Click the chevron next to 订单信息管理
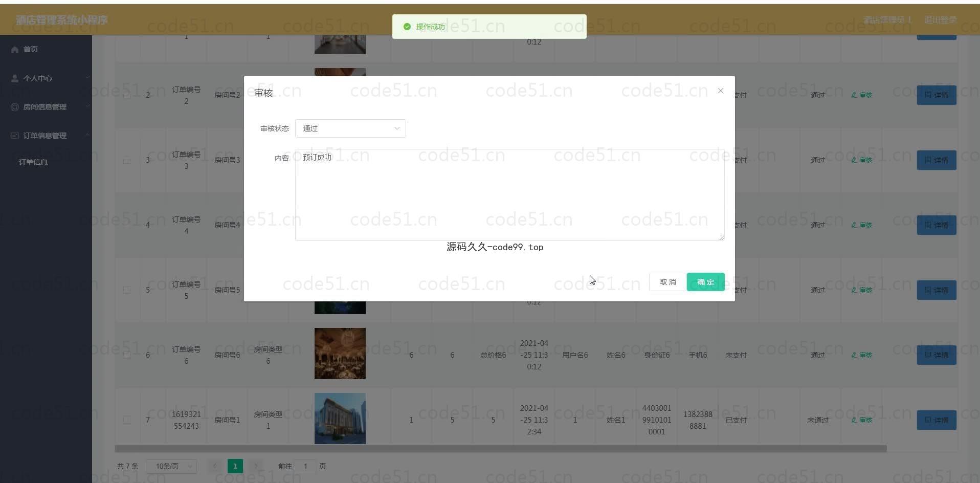The height and width of the screenshot is (483, 980). 87,135
